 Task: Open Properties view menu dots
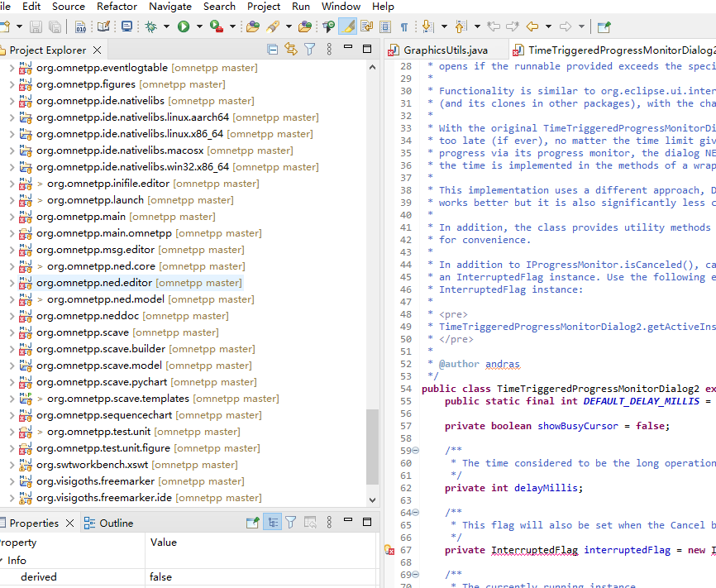pos(329,522)
